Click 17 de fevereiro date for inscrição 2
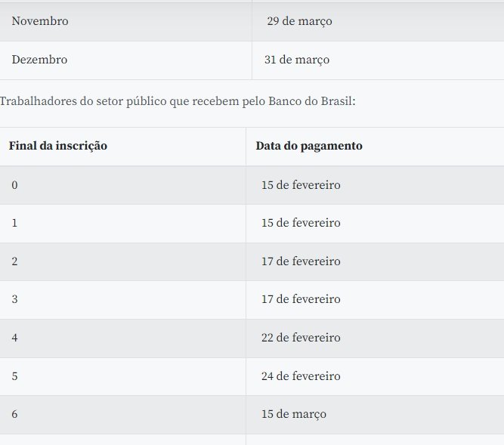Screen dimensions: 504x445 [301, 261]
